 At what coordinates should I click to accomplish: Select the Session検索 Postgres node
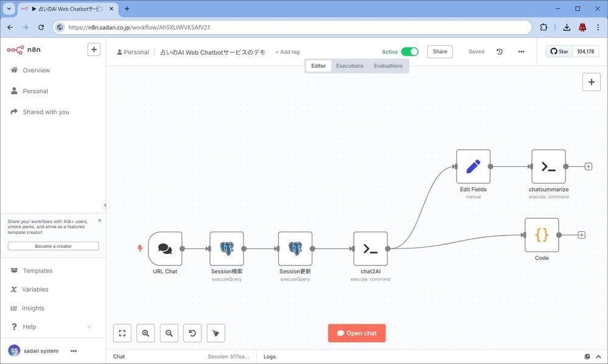pos(226,248)
